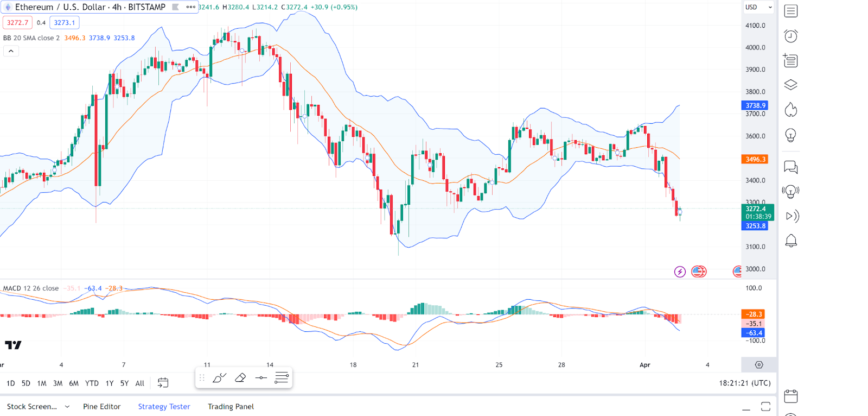
Task: Open the News list icon in the sidebar
Action: point(790,60)
